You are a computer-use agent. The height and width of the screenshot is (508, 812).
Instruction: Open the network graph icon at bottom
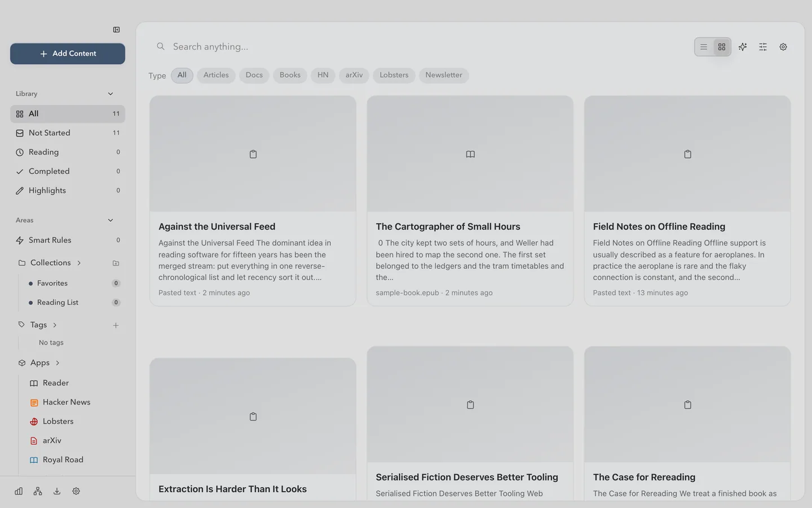click(38, 491)
